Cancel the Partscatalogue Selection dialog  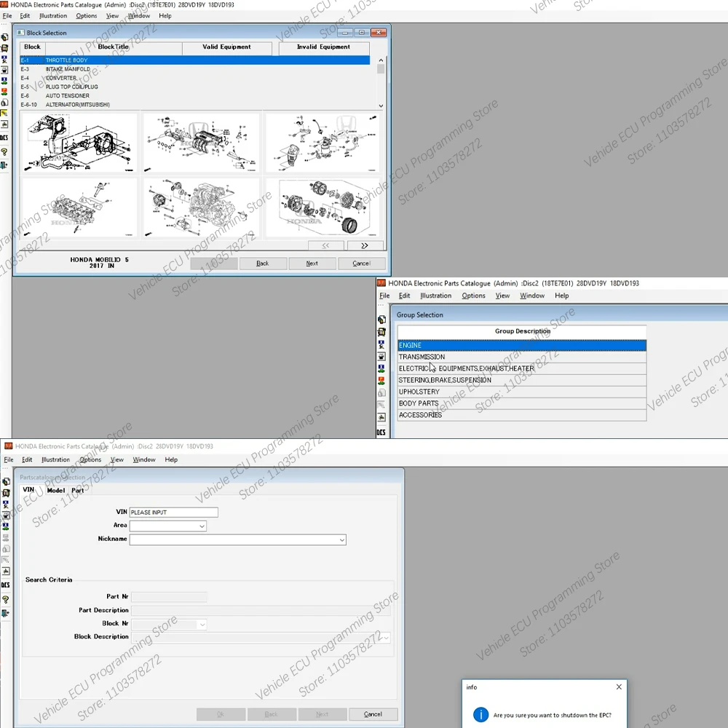coord(373,714)
